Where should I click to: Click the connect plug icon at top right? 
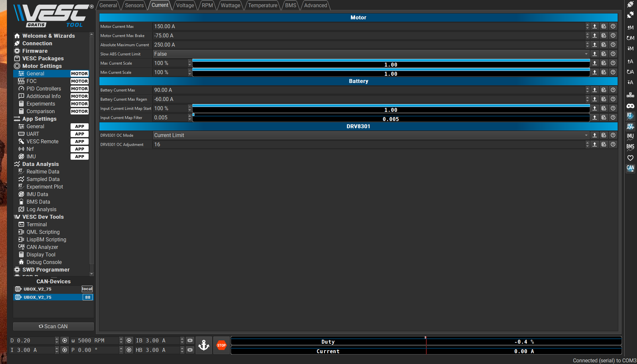tap(630, 5)
